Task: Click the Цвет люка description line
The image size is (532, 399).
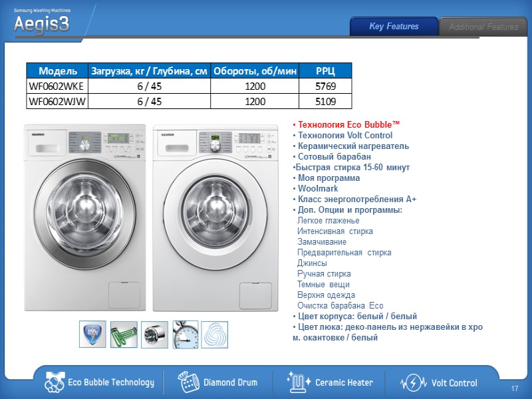Action: coord(388,332)
